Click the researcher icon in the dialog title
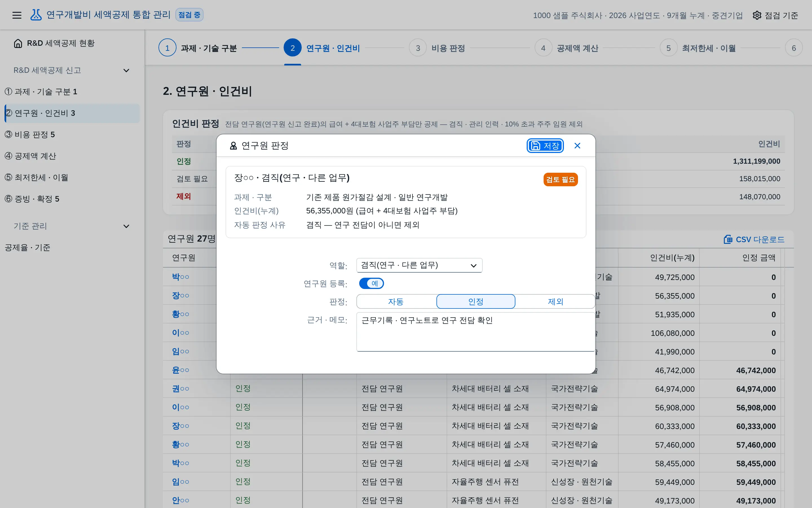 pyautogui.click(x=233, y=145)
